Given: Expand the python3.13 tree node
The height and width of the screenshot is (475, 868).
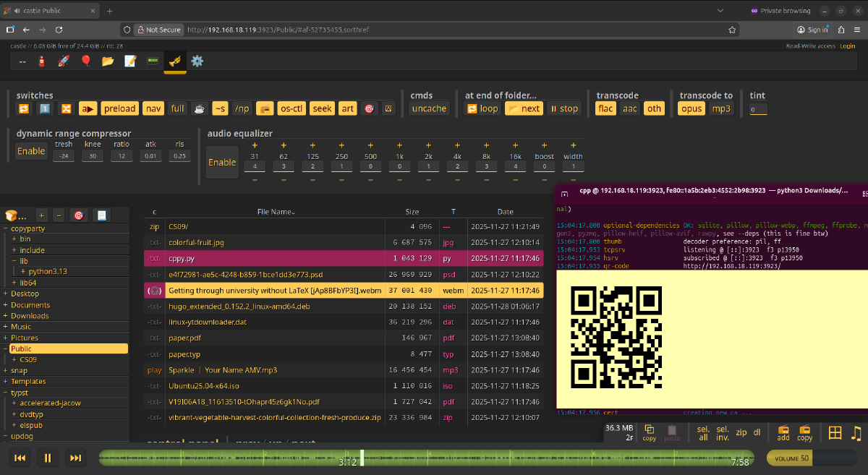Looking at the screenshot, I should click(23, 272).
